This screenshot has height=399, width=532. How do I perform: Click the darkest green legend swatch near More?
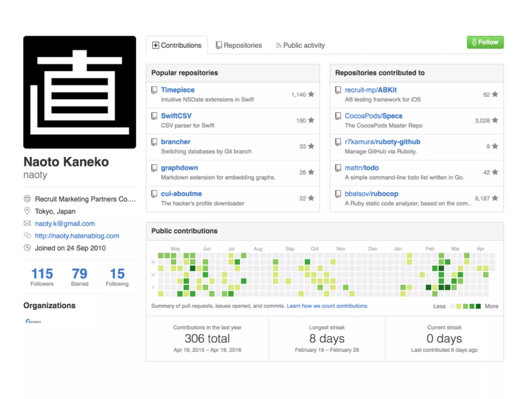[x=478, y=306]
